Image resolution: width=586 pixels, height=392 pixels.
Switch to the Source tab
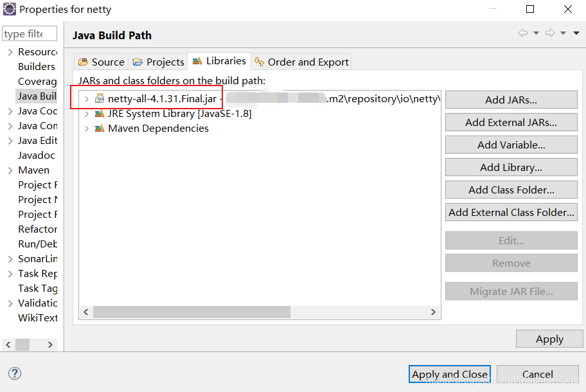[102, 62]
